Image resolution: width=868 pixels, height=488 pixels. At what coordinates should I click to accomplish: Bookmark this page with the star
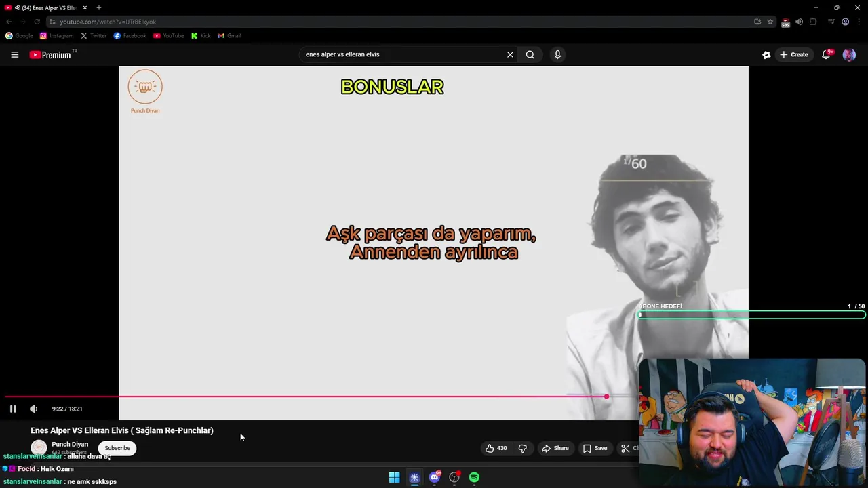770,22
